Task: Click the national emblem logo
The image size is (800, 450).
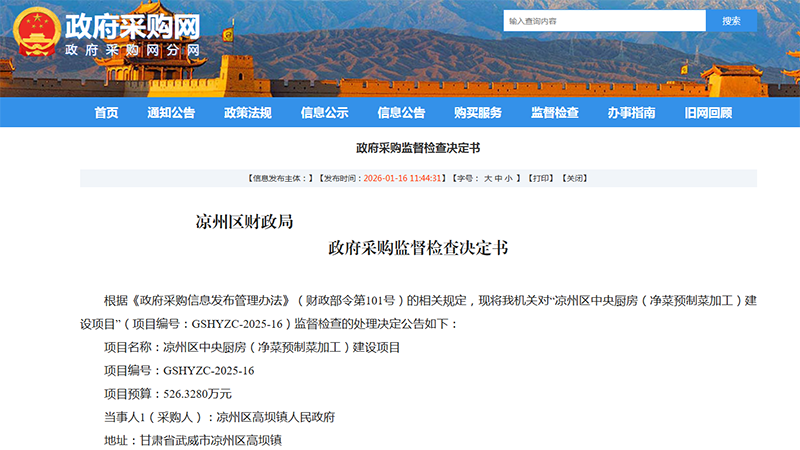Action: click(37, 32)
